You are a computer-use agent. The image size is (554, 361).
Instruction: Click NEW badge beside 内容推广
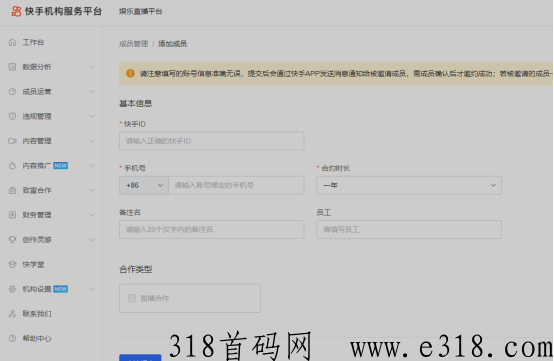click(x=61, y=166)
